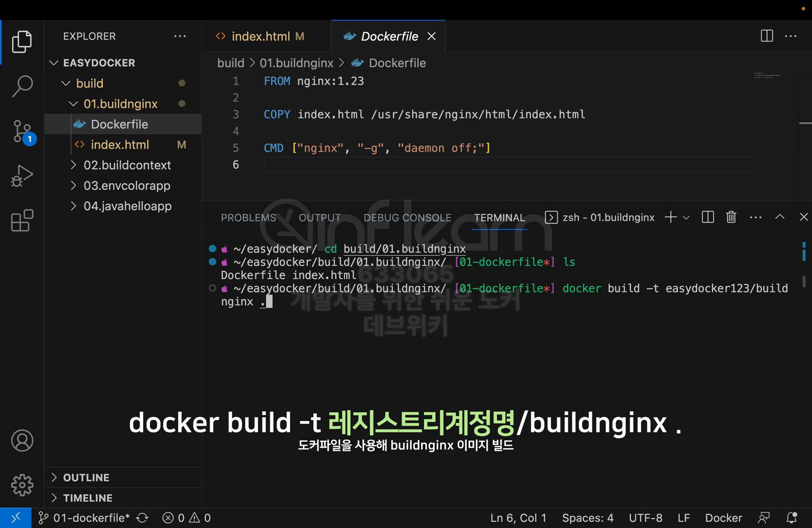Close the Dockerfile tab
Image resolution: width=812 pixels, height=528 pixels.
coord(431,36)
